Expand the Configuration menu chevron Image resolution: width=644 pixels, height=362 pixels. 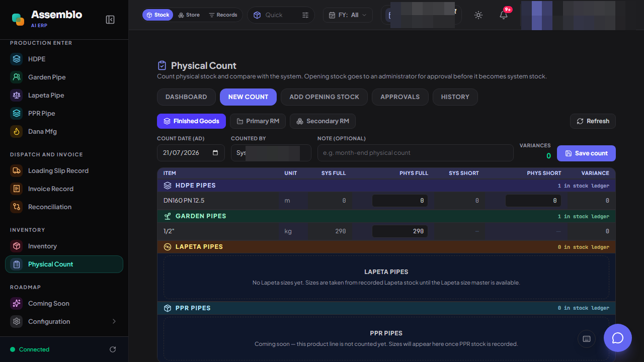114,321
